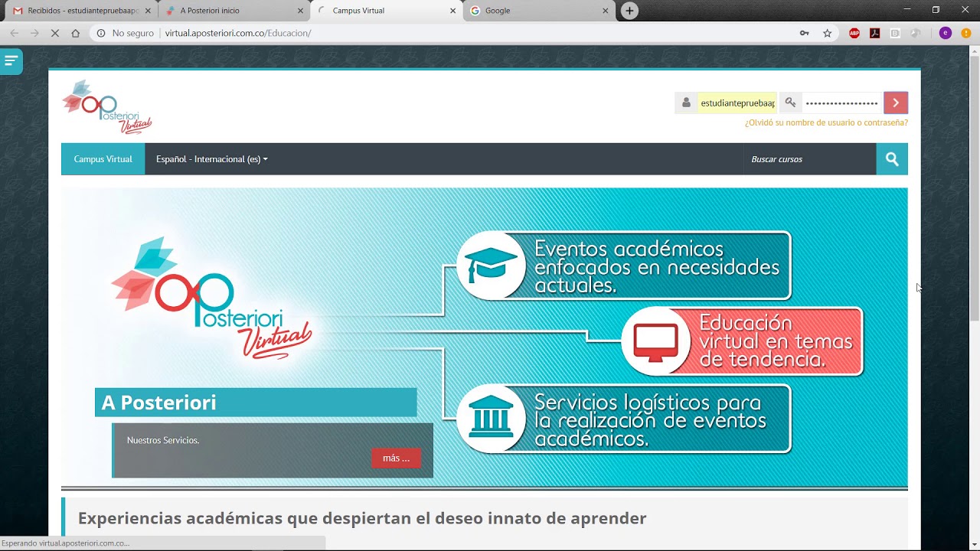Open saved passwords key icon in address bar
The height and width of the screenshot is (551, 980).
click(x=805, y=33)
